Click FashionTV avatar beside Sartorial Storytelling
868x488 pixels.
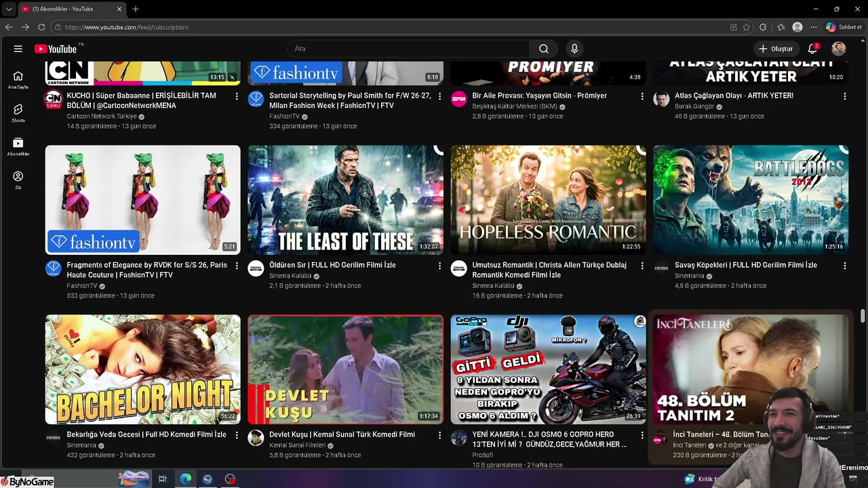coord(256,99)
